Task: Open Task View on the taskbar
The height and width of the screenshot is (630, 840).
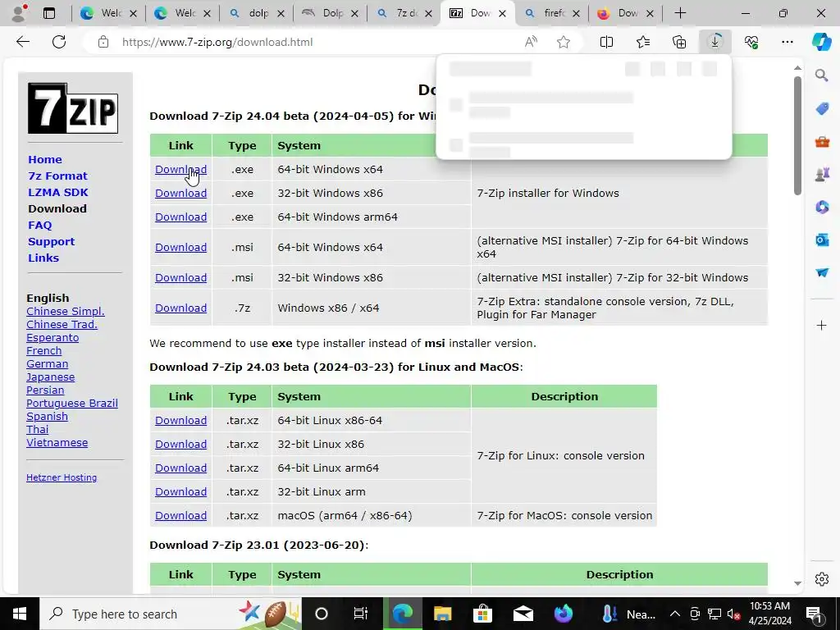Action: (361, 614)
